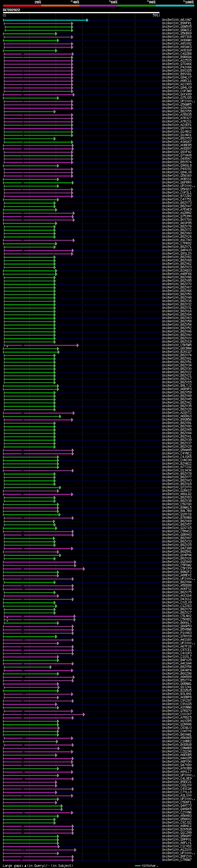Click the UniRef100_Q5AAH5 label

click(x=177, y=450)
